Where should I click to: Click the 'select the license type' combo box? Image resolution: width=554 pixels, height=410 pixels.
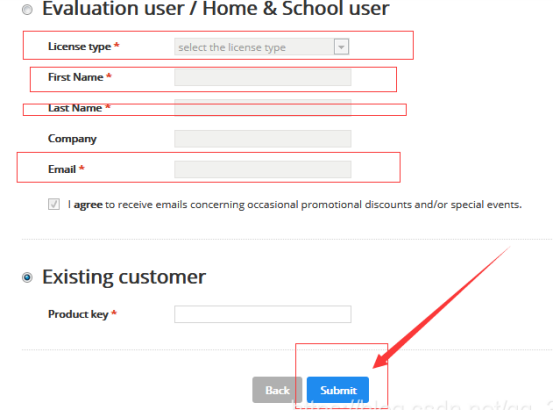(x=262, y=47)
